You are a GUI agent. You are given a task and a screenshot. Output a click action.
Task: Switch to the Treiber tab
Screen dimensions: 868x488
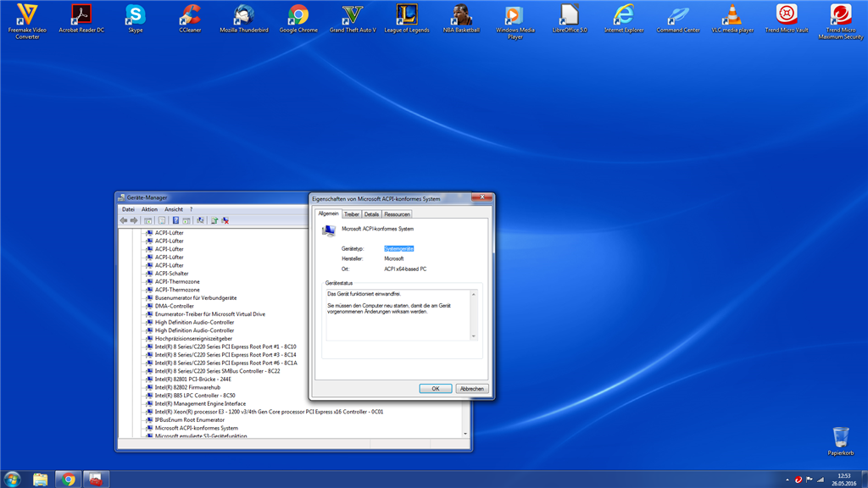(352, 214)
